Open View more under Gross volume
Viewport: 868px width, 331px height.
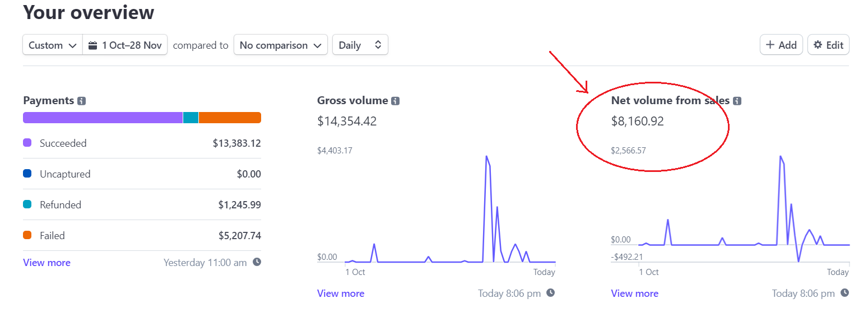click(340, 293)
